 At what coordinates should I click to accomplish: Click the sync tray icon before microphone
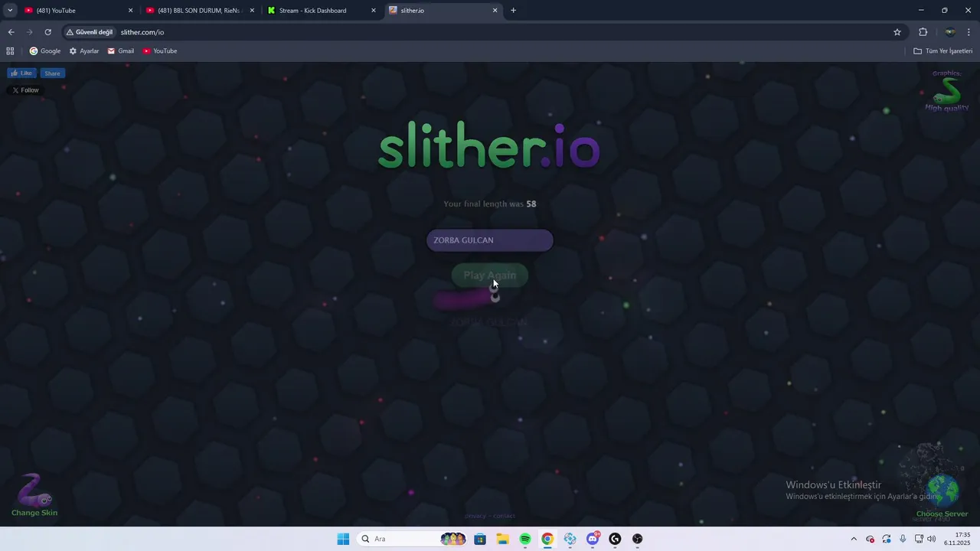tap(887, 539)
